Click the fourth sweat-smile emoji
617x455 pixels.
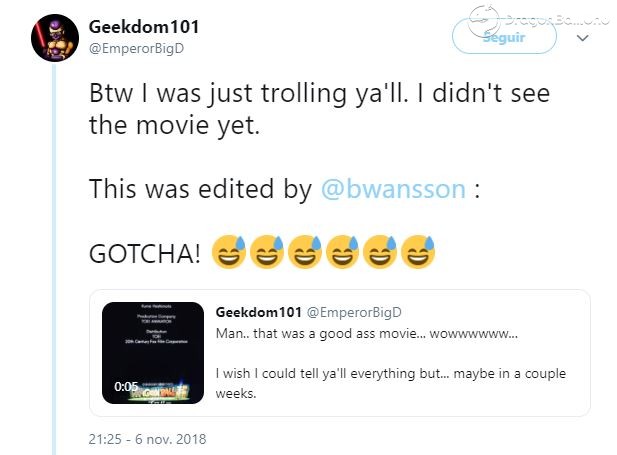click(x=342, y=252)
